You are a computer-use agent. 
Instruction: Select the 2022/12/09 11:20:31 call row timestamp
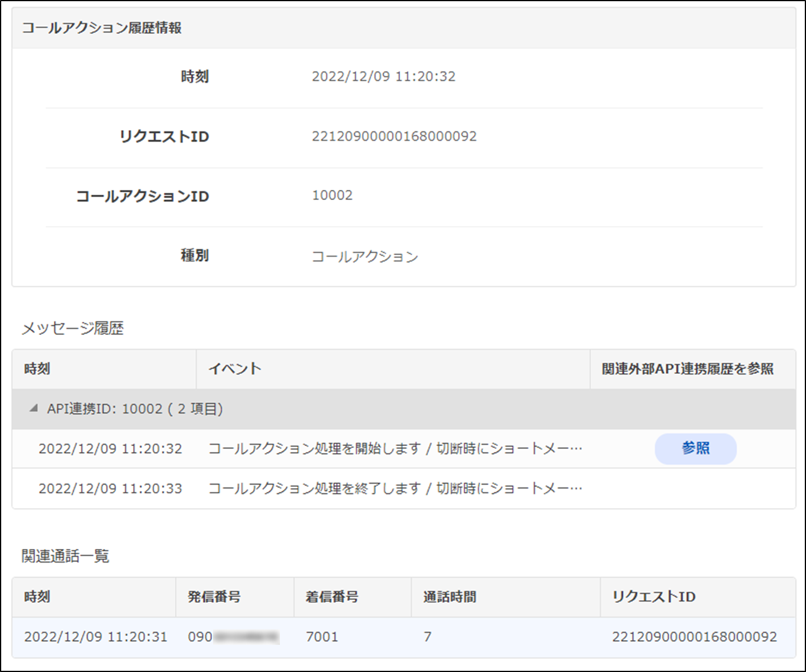[96, 637]
